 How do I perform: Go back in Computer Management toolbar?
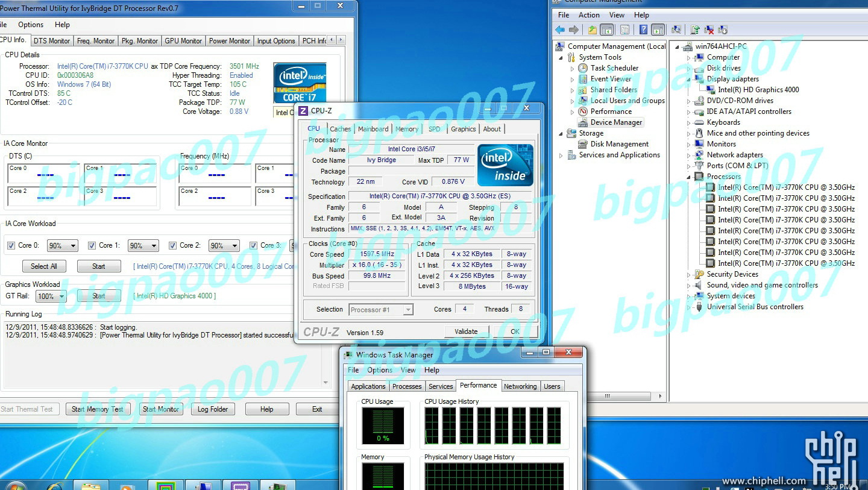[x=561, y=30]
